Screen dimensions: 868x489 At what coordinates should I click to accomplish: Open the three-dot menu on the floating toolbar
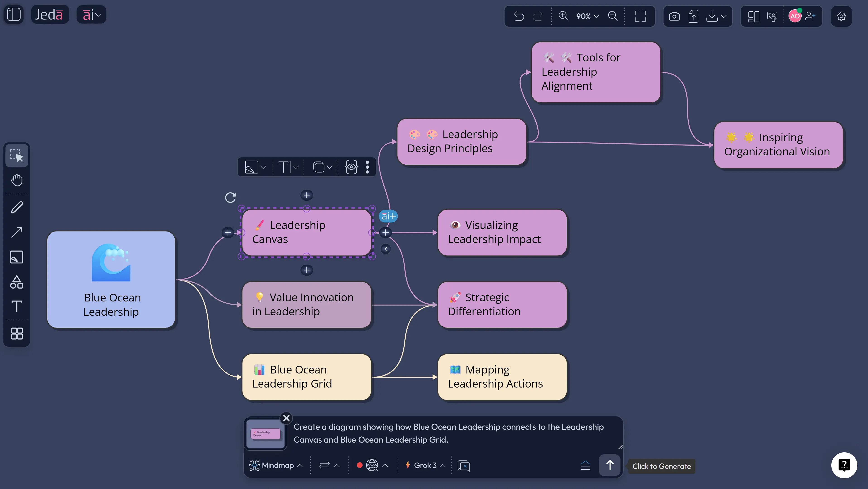[368, 167]
